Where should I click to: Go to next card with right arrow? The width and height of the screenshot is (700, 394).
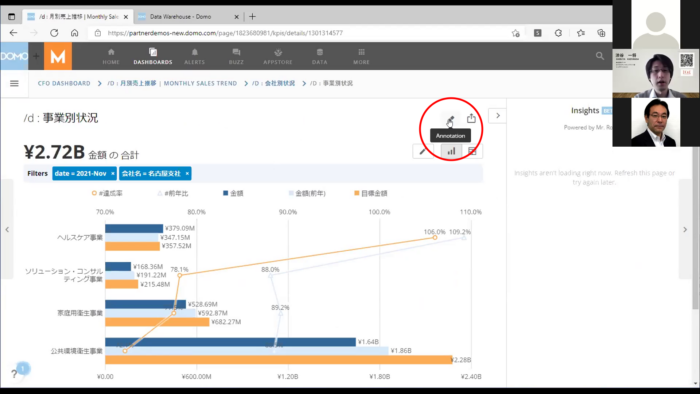click(x=685, y=229)
